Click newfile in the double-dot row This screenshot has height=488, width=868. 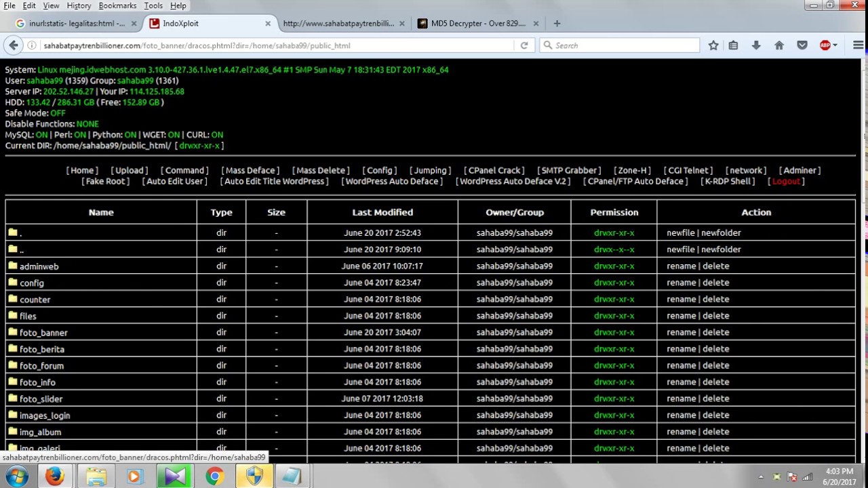(681, 249)
